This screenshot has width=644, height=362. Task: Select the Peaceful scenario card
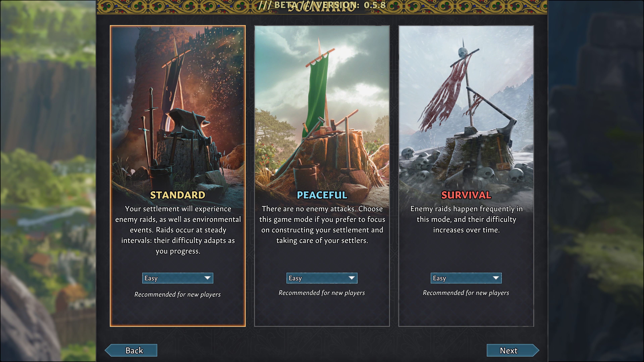coord(322,176)
